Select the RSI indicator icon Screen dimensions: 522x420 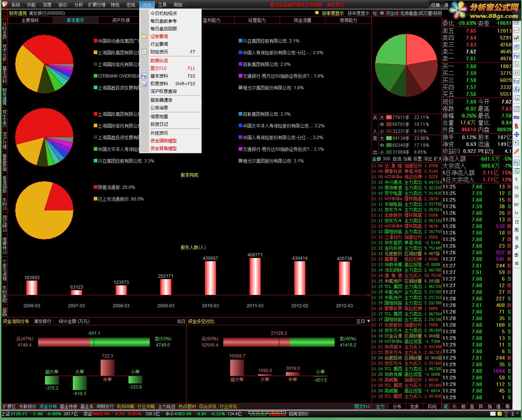[x=517, y=117]
